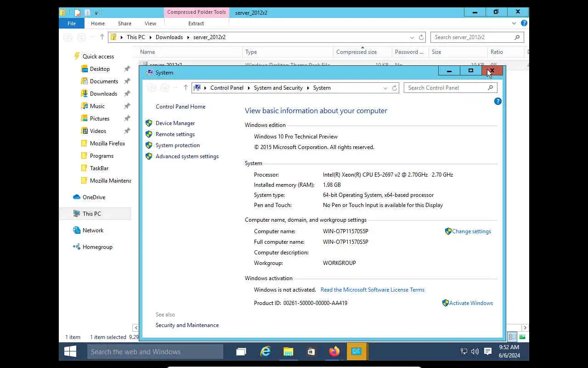Viewport: 588px width, 368px height.
Task: Select Network in navigation pane
Action: tap(93, 230)
